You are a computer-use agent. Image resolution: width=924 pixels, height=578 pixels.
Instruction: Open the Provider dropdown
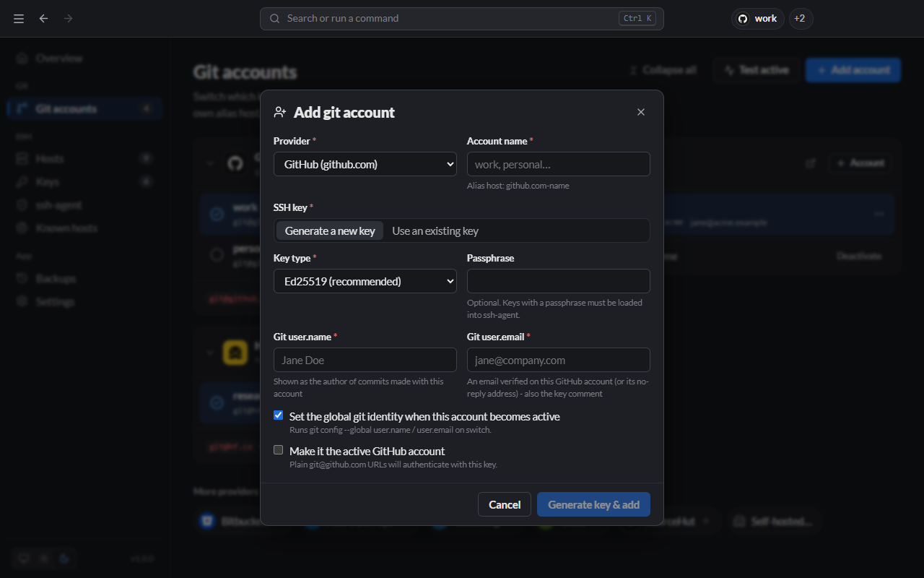pos(365,164)
